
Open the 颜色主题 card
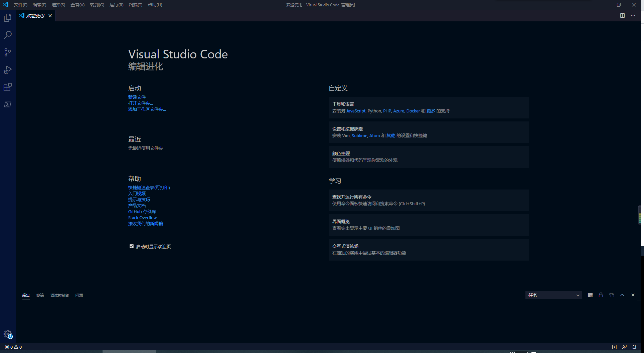pyautogui.click(x=429, y=157)
